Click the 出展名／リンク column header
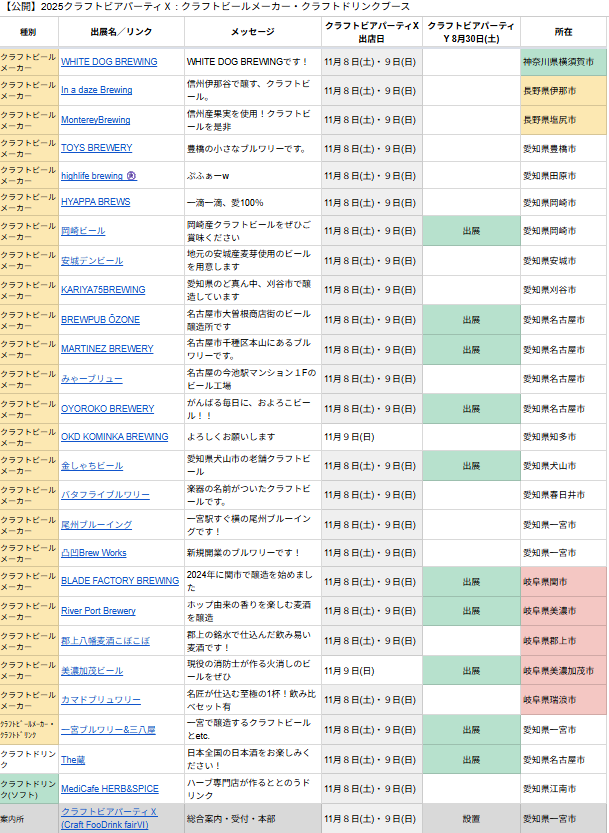609x833 pixels. (x=121, y=32)
